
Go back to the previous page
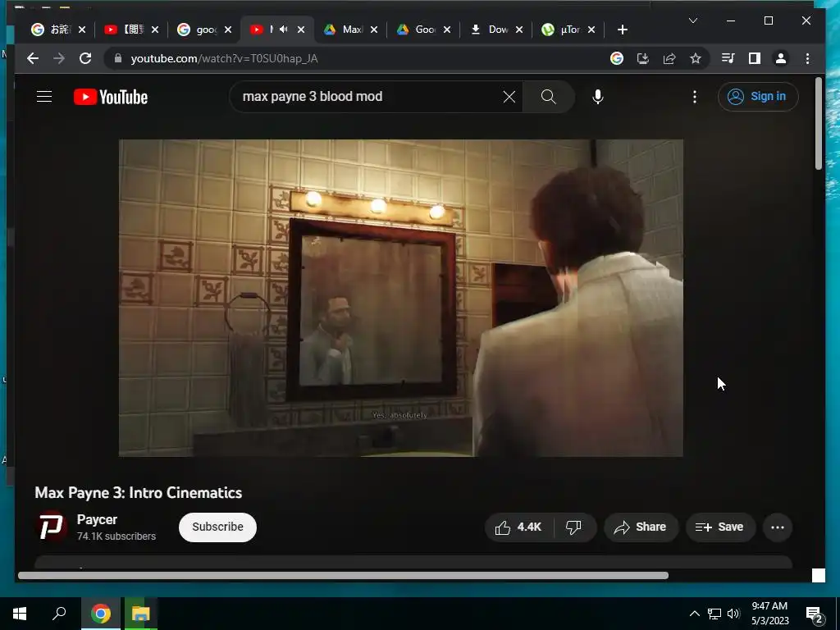click(33, 58)
